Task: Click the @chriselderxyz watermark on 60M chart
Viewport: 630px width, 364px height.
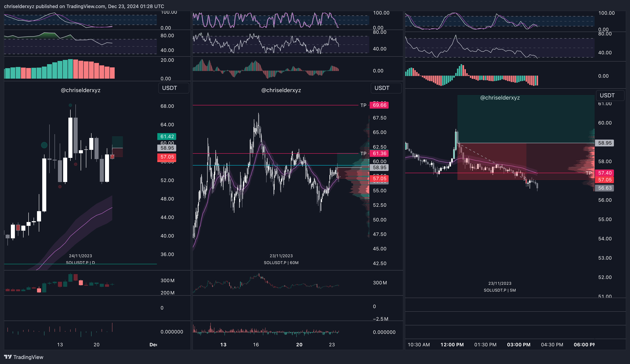Action: pyautogui.click(x=281, y=90)
